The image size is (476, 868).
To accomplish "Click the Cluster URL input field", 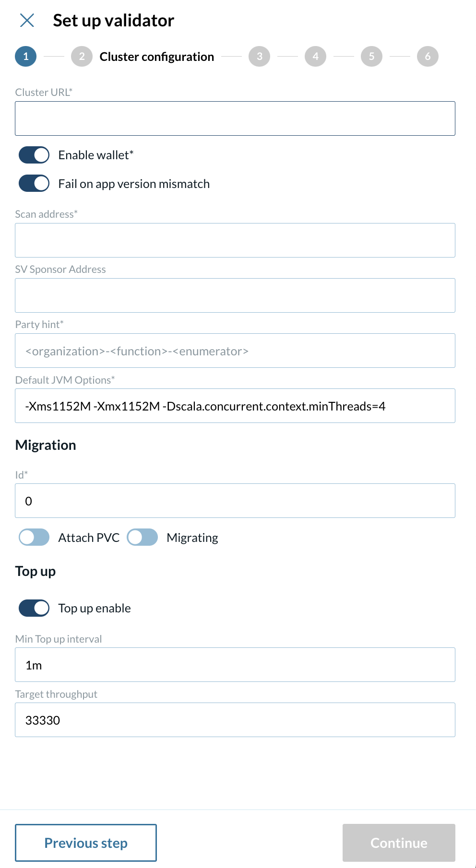I will tap(235, 118).
